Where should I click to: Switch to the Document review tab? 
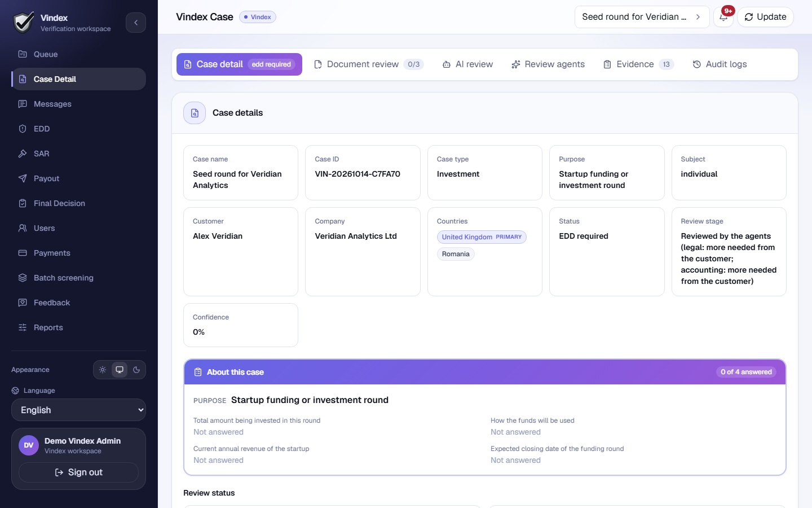tap(368, 64)
